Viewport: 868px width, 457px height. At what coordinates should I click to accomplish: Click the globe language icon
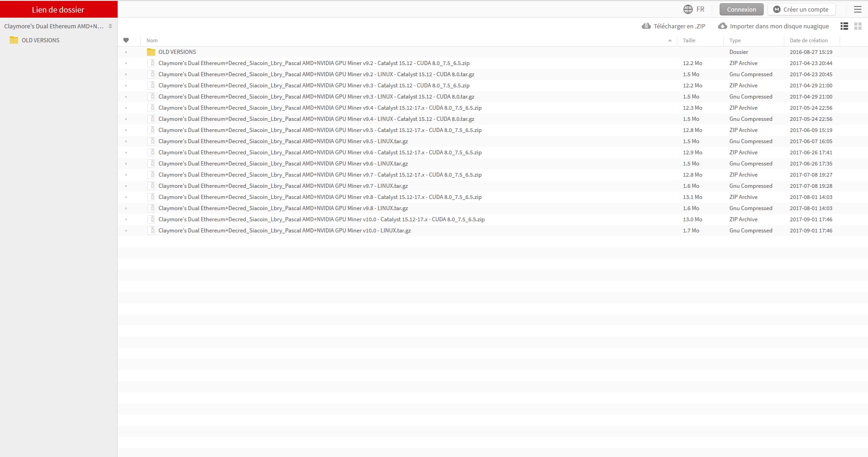pos(688,9)
